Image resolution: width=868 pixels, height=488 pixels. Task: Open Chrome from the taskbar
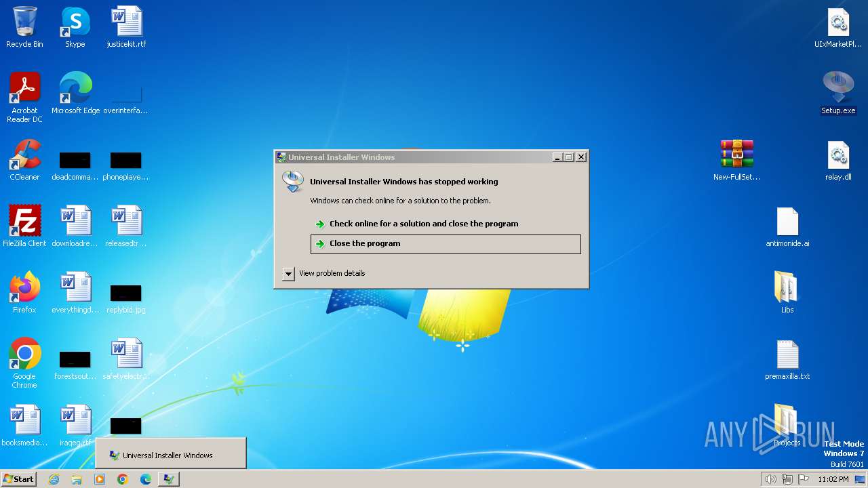123,479
